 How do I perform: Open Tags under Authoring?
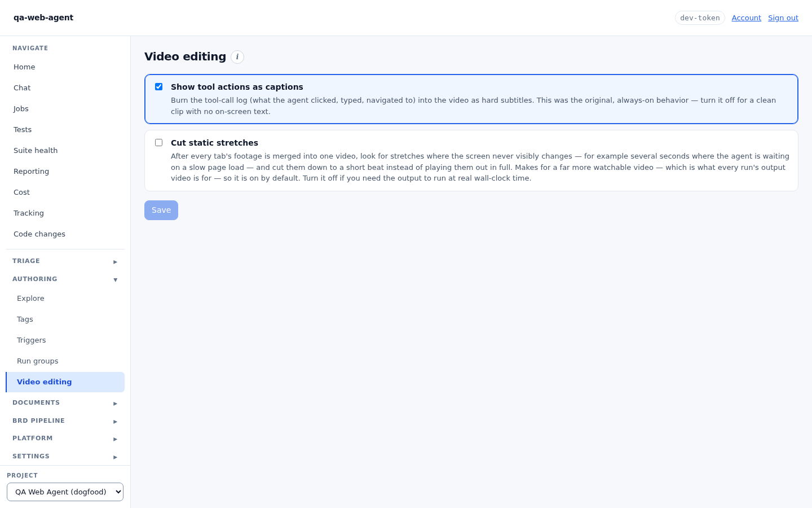click(65, 319)
